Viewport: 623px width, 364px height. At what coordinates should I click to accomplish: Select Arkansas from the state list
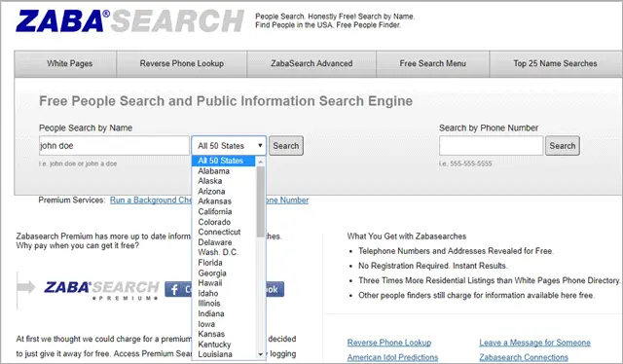224,201
